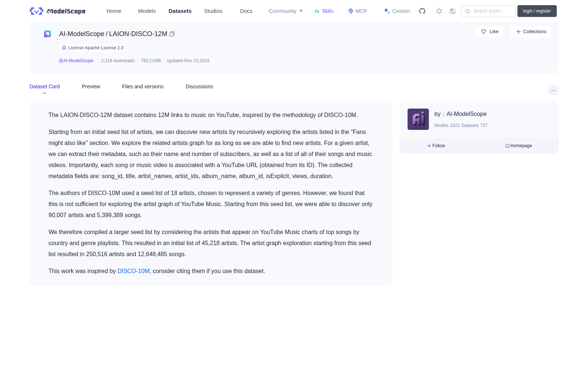This screenshot has width=588, height=368.
Task: Go to the Home menu item
Action: coord(114,11)
